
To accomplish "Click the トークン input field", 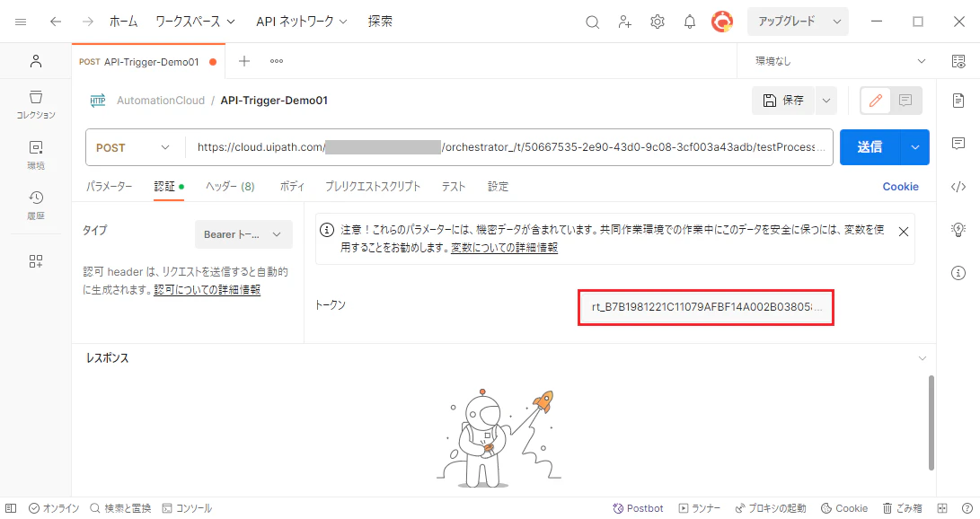I will pyautogui.click(x=706, y=307).
